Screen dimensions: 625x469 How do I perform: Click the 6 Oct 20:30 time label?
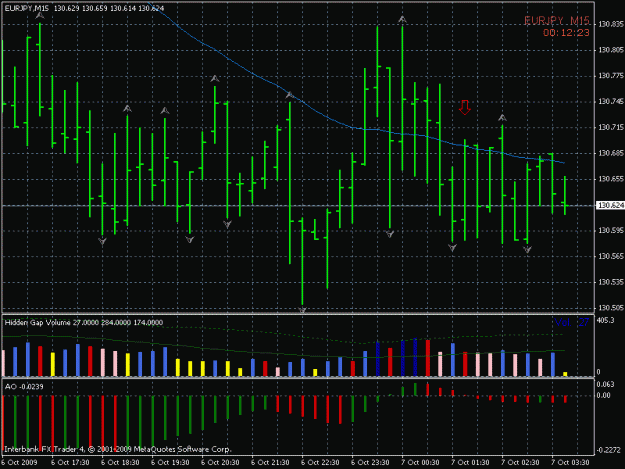point(220,463)
